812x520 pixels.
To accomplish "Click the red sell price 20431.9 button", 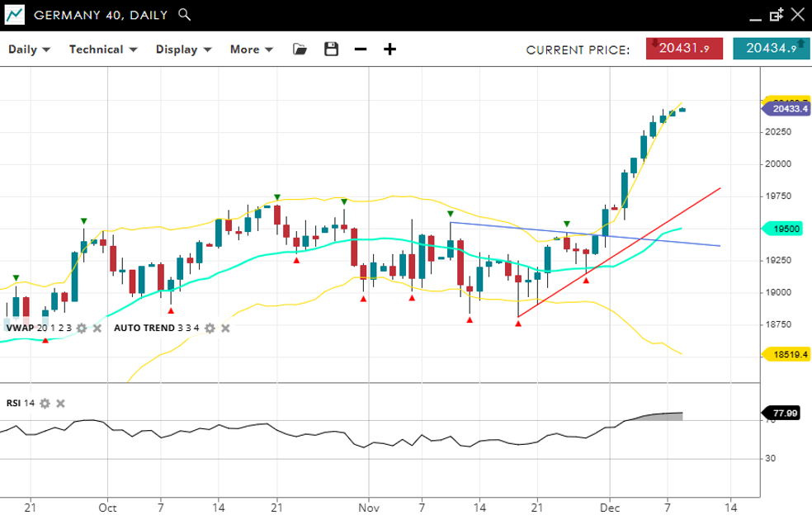I will click(x=684, y=49).
